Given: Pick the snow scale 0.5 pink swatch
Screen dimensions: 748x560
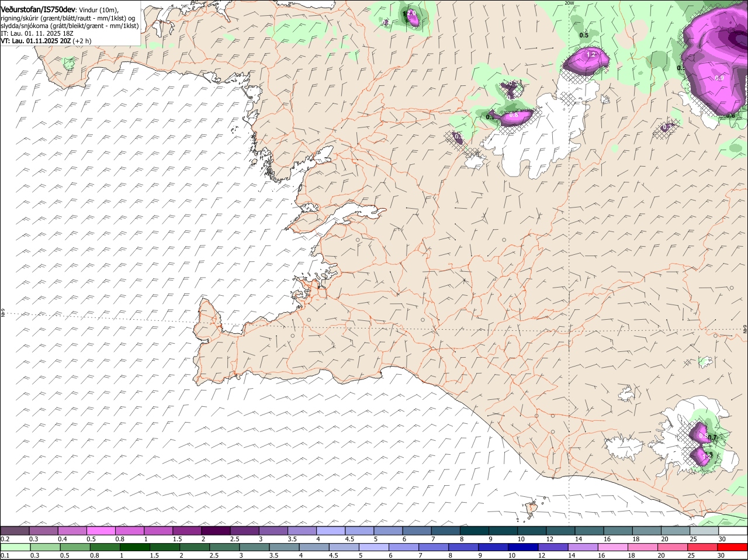Looking at the screenshot, I should click(x=101, y=531).
